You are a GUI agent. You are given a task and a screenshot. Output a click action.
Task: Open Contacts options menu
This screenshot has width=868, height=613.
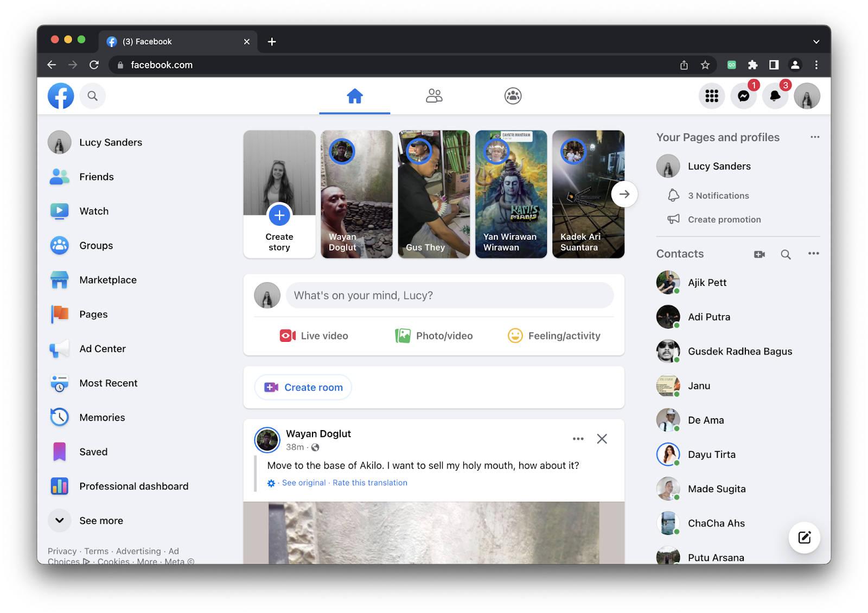(814, 254)
